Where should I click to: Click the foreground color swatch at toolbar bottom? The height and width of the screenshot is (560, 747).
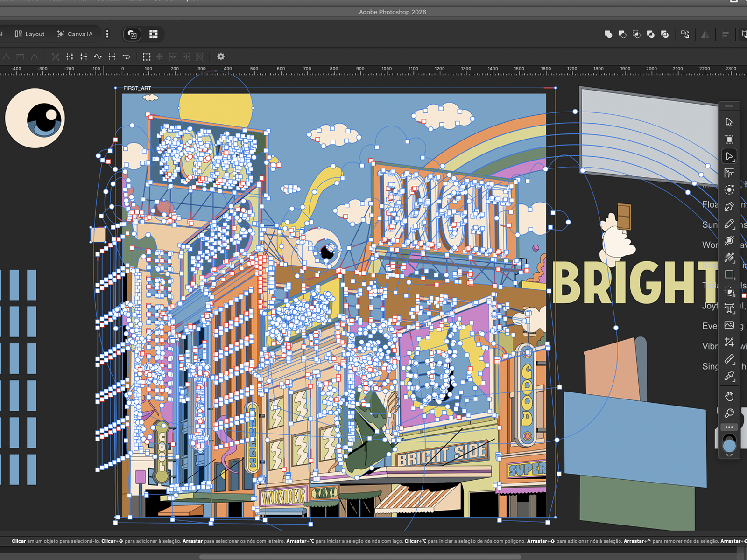[729, 445]
